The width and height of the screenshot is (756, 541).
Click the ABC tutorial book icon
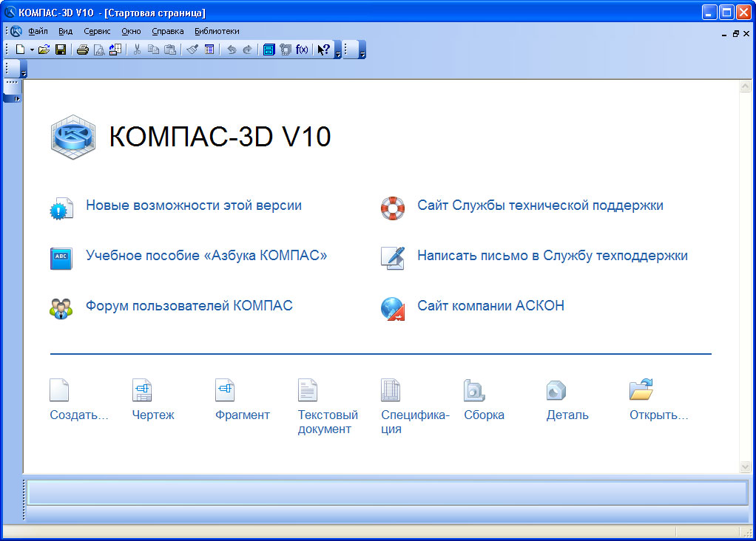(61, 259)
